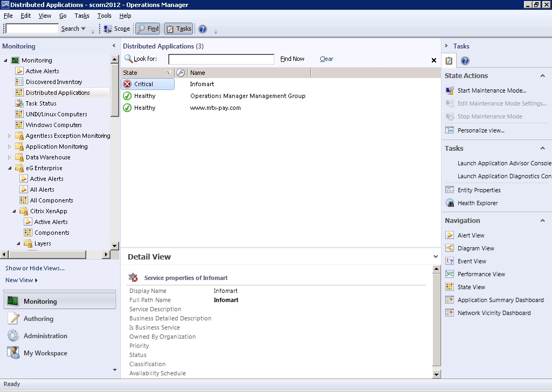
Task: Click the Application Summary Dashboard icon
Action: (x=450, y=300)
